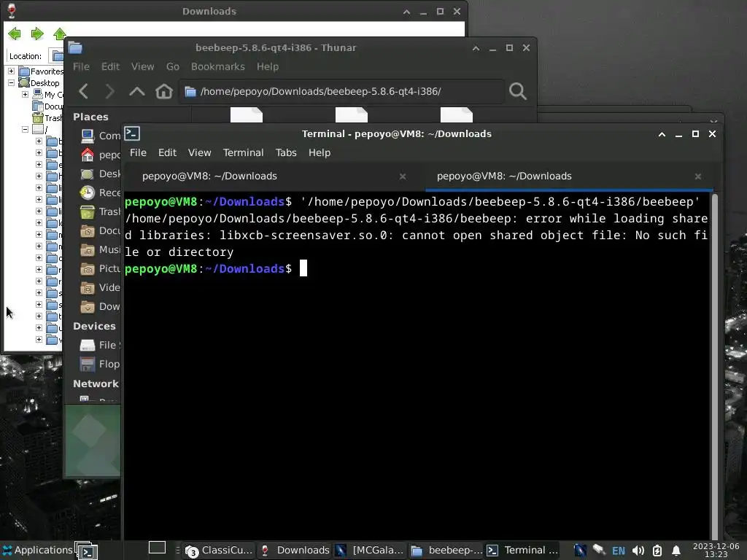This screenshot has height=560, width=747.
Task: Select Computer in Thunar Places sidebar
Action: click(100, 136)
